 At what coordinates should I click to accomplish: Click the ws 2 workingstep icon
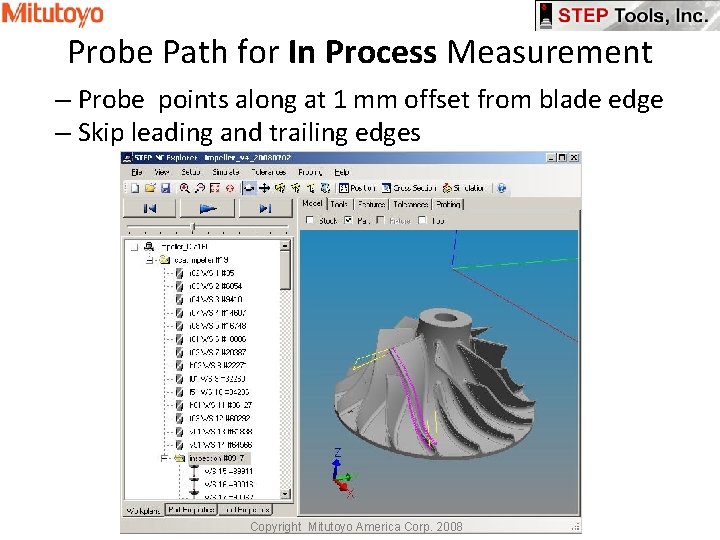(x=180, y=286)
